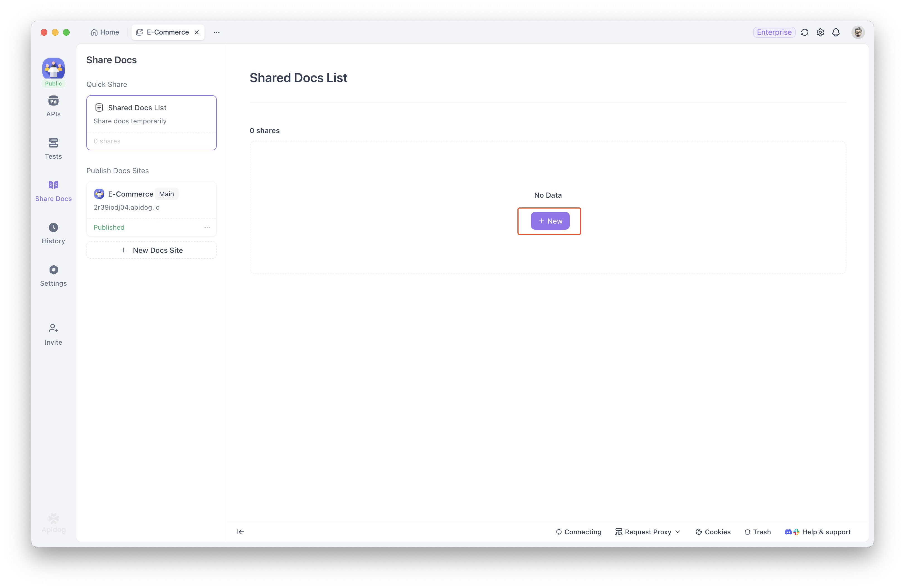The width and height of the screenshot is (905, 588).
Task: Click the Shared Docs List page heading
Action: tap(298, 77)
